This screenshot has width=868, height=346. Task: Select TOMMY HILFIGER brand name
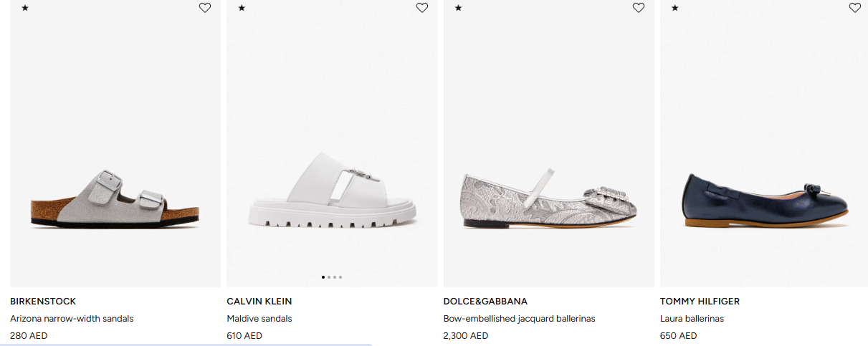pos(700,302)
